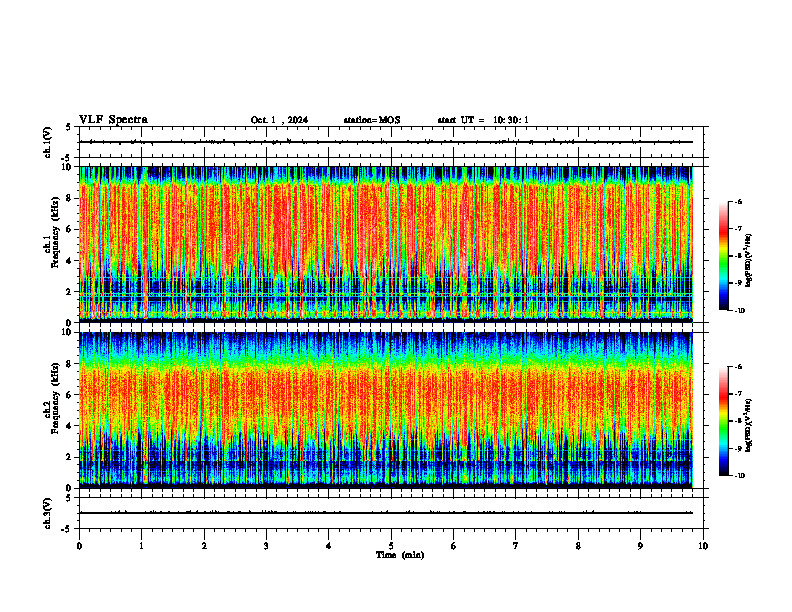
Task: Click the ch.1 color bar log(PSD) label
Action: (749, 260)
